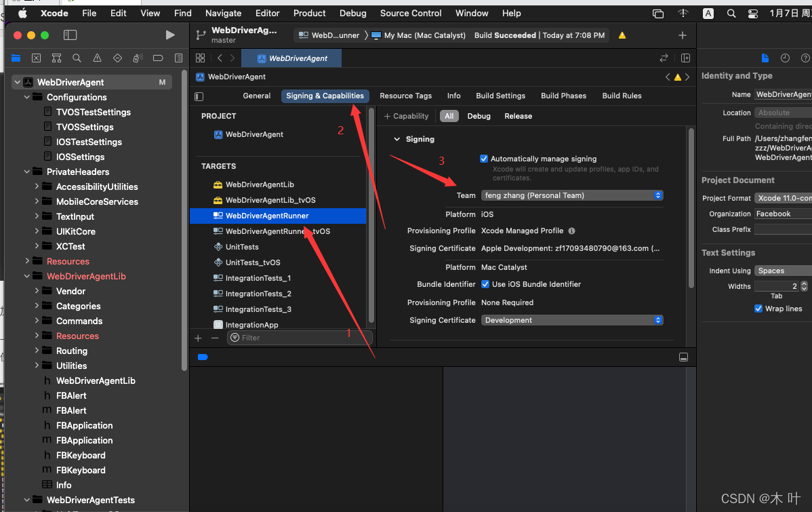This screenshot has width=812, height=512.
Task: Collapse the Configurations folder
Action: 27,97
